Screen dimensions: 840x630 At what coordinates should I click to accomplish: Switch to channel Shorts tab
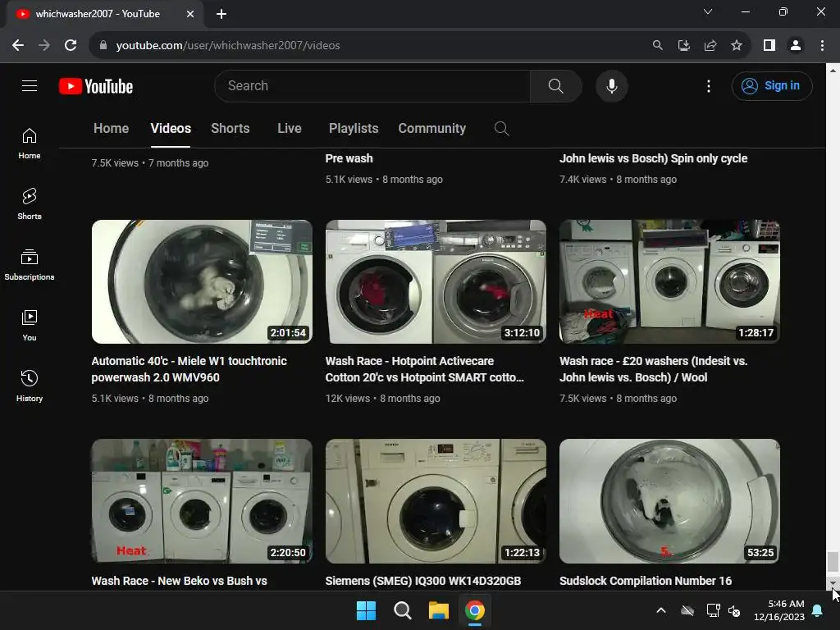click(230, 129)
